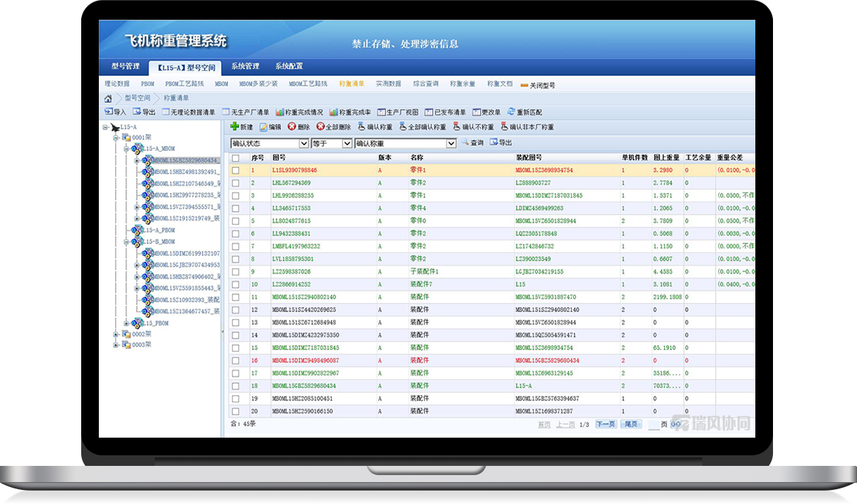Viewport: 857px width, 504px height.
Task: Click the 查询 magnifier icon
Action: [x=465, y=143]
